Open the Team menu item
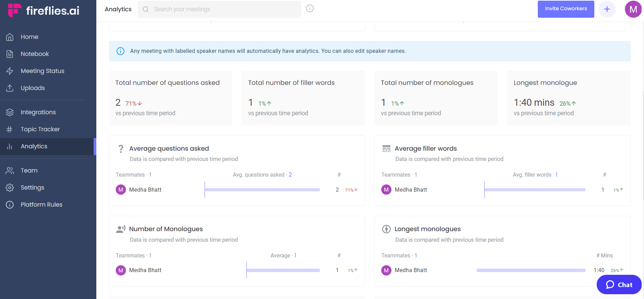Image resolution: width=644 pixels, height=299 pixels. point(29,170)
